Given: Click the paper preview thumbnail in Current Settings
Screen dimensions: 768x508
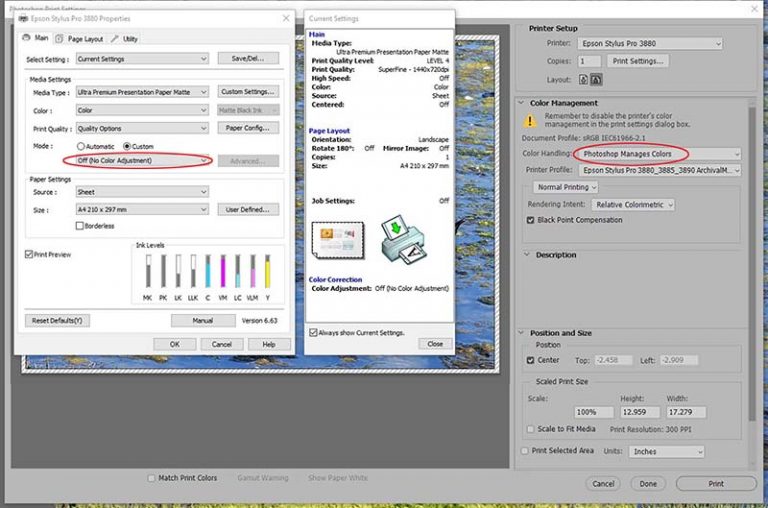Looking at the screenshot, I should click(338, 240).
